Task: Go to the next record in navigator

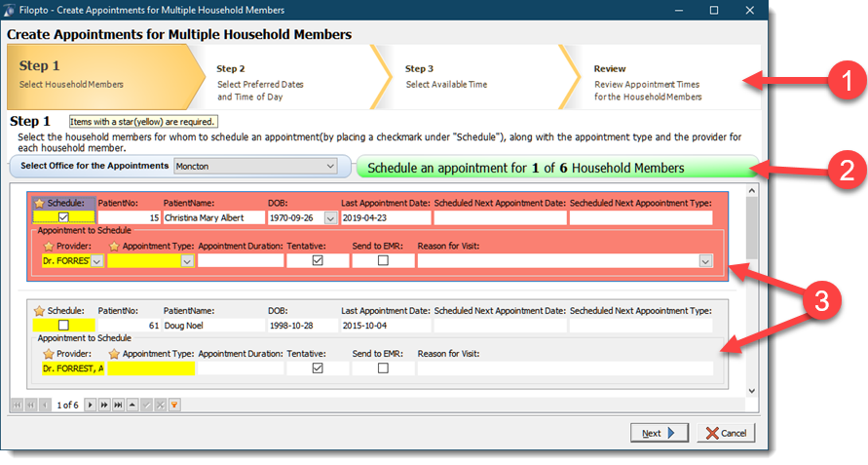Action: pyautogui.click(x=91, y=405)
